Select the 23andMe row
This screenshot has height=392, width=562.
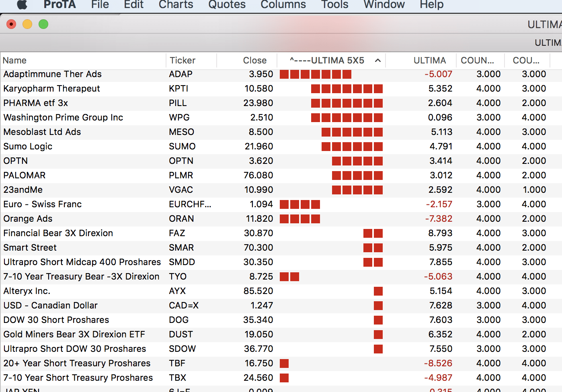click(x=281, y=190)
